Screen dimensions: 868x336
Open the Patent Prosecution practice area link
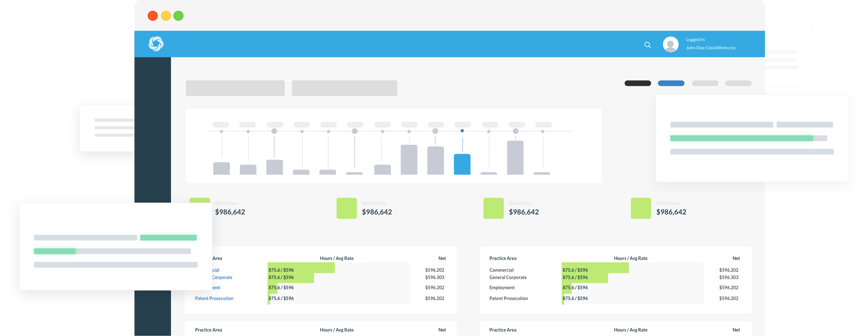(214, 298)
